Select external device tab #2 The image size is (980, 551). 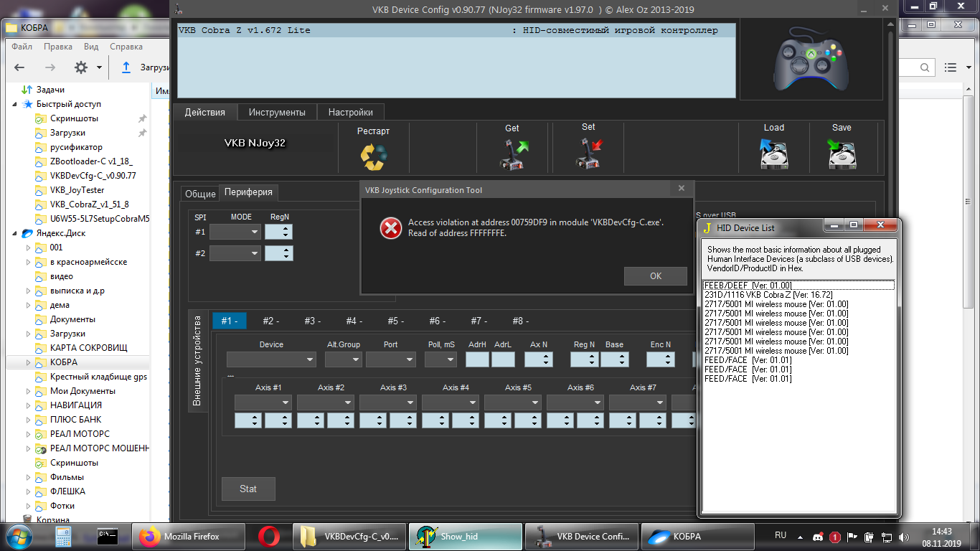click(x=270, y=321)
